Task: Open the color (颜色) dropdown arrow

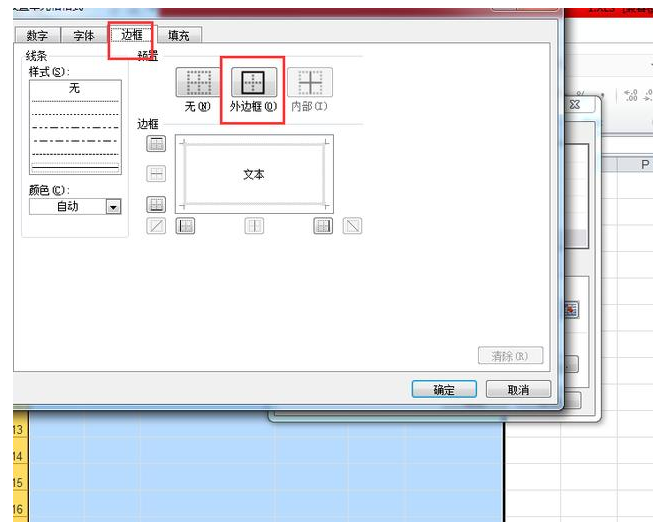Action: click(113, 207)
